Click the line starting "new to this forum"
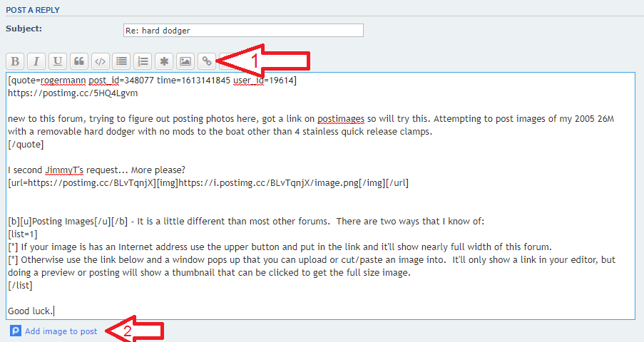644x342 pixels. 311,119
